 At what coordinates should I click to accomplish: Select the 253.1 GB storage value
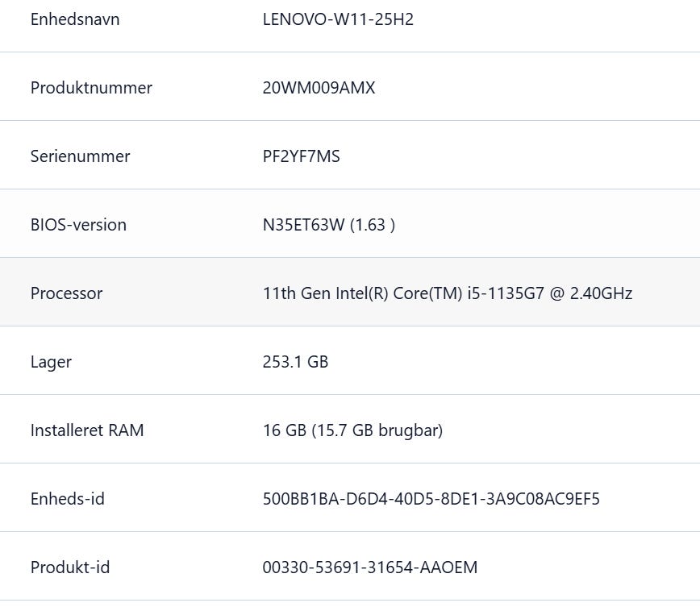tap(295, 362)
